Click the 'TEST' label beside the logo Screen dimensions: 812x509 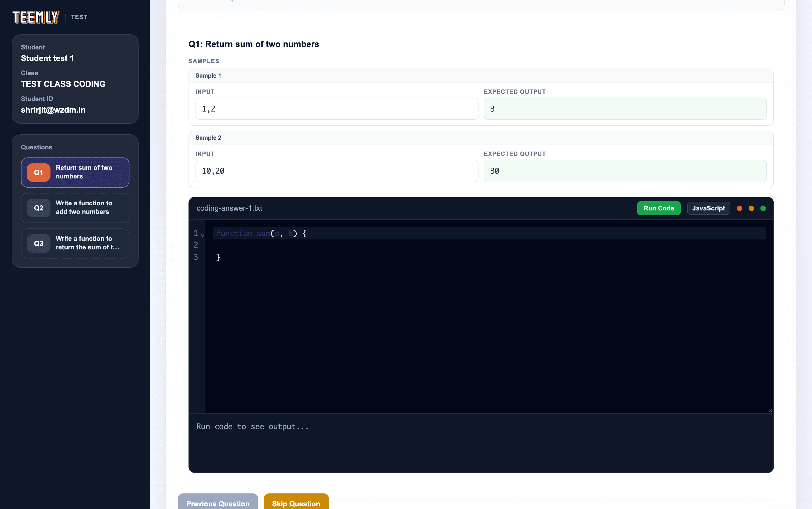(79, 17)
